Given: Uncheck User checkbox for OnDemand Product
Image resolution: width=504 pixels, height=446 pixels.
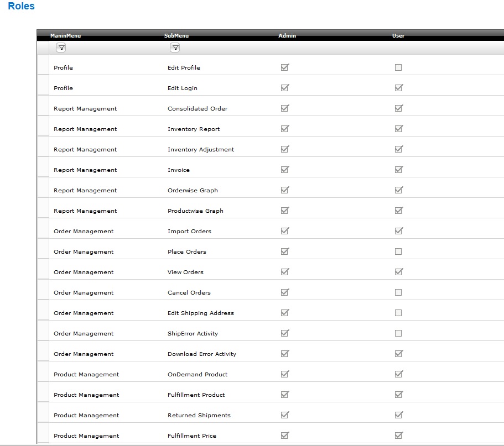Looking at the screenshot, I should (x=399, y=374).
